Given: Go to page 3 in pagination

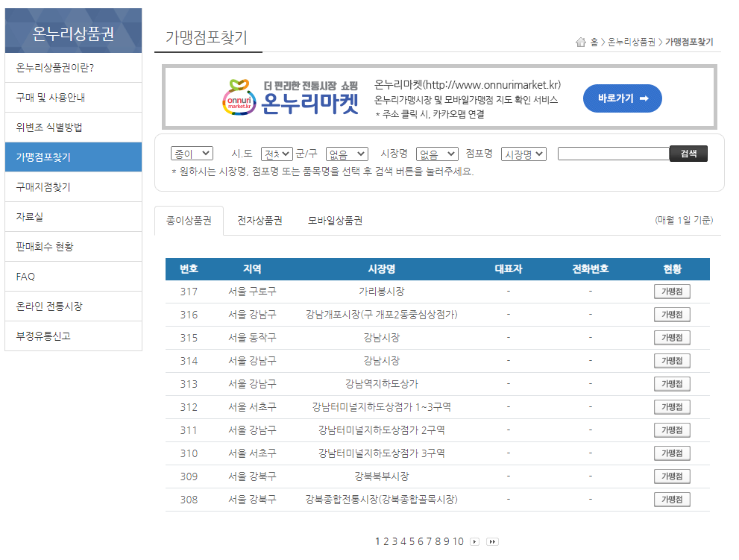Looking at the screenshot, I should point(395,541).
